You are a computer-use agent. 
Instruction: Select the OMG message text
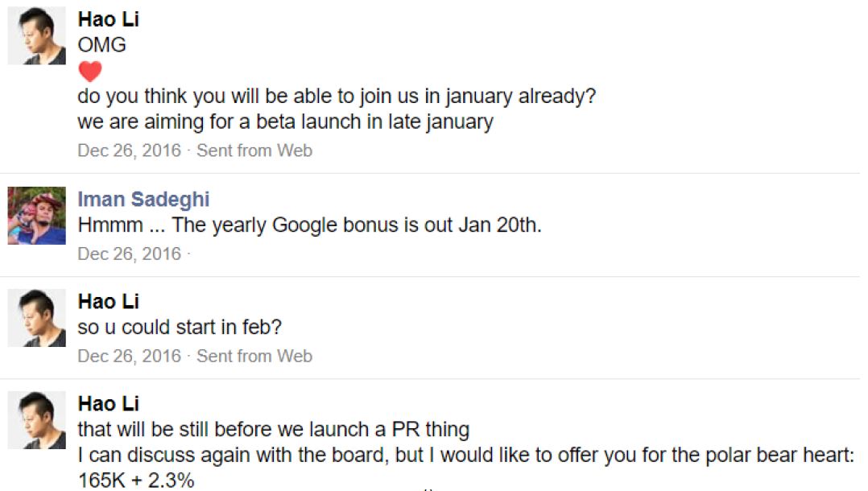tap(102, 45)
